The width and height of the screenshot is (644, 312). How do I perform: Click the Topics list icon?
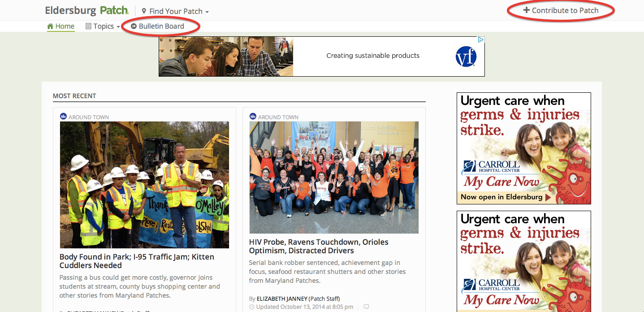[x=88, y=26]
